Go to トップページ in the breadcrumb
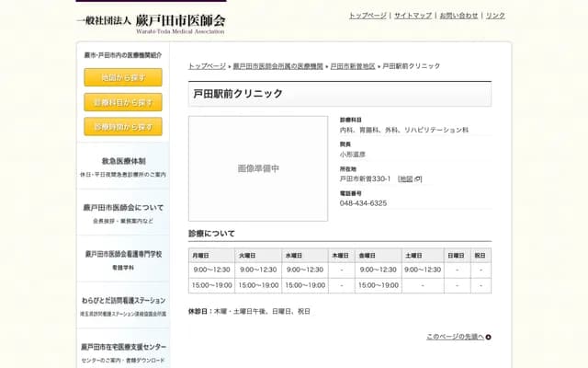 click(x=207, y=66)
